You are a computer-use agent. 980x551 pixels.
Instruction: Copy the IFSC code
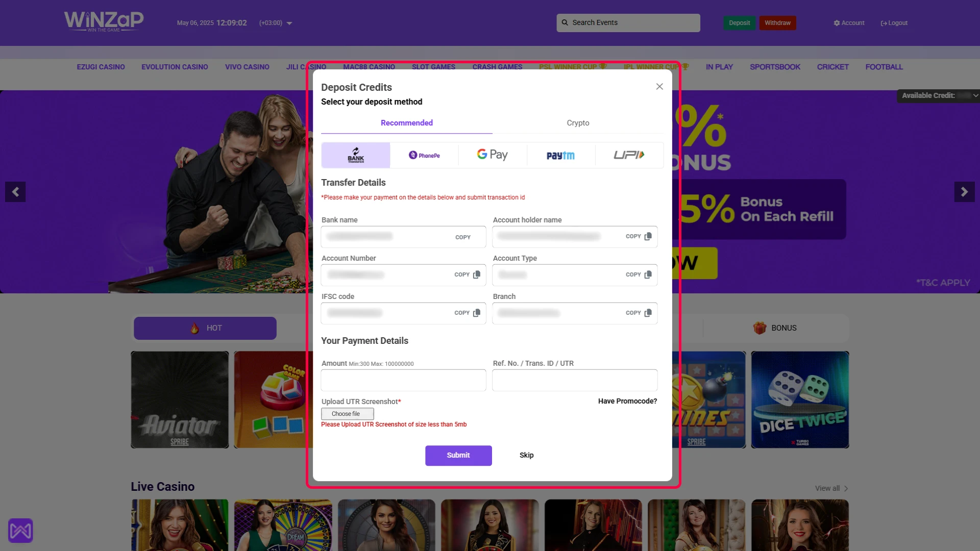click(467, 313)
